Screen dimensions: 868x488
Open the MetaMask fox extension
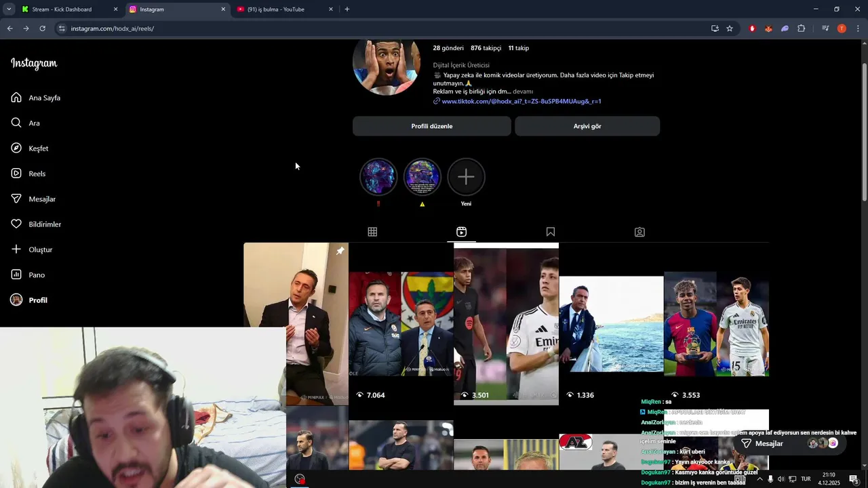tap(768, 28)
